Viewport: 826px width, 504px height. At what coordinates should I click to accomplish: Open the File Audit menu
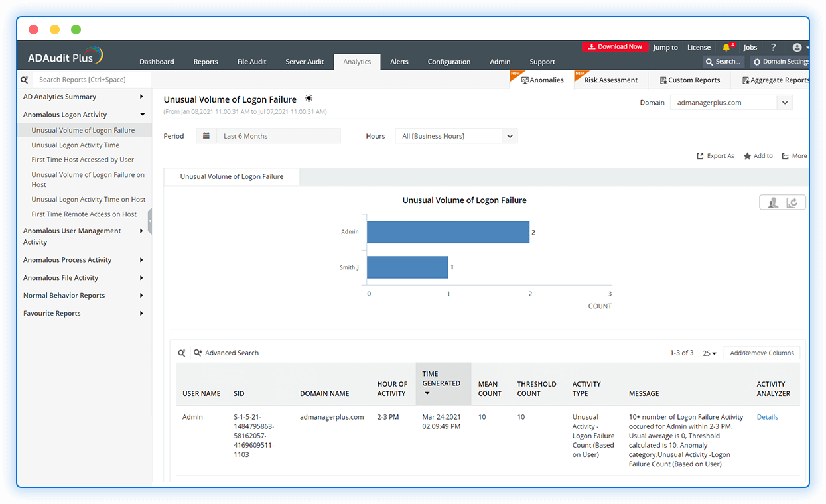251,61
